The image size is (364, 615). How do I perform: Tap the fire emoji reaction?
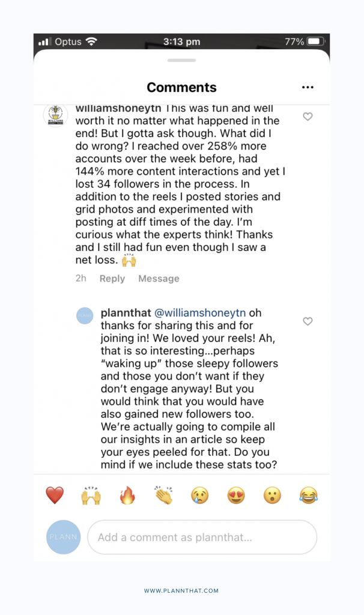[x=127, y=495]
